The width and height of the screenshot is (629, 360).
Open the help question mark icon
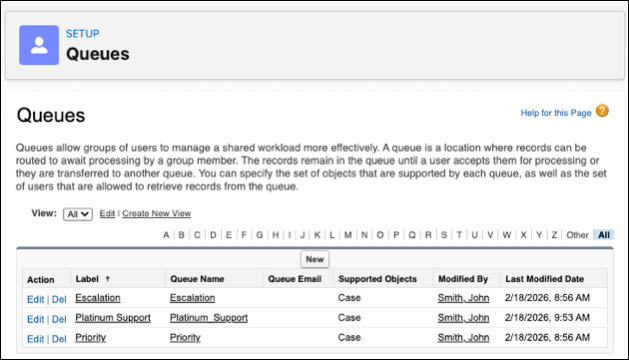tap(602, 111)
